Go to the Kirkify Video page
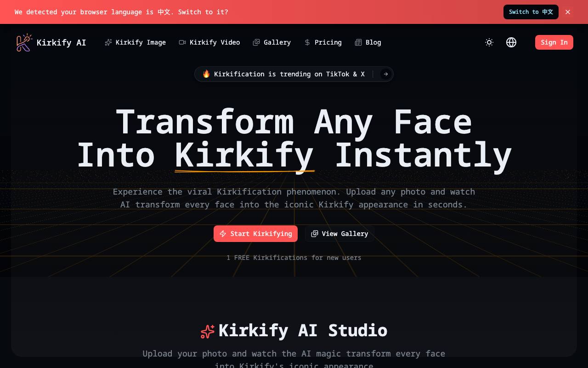 tap(209, 42)
